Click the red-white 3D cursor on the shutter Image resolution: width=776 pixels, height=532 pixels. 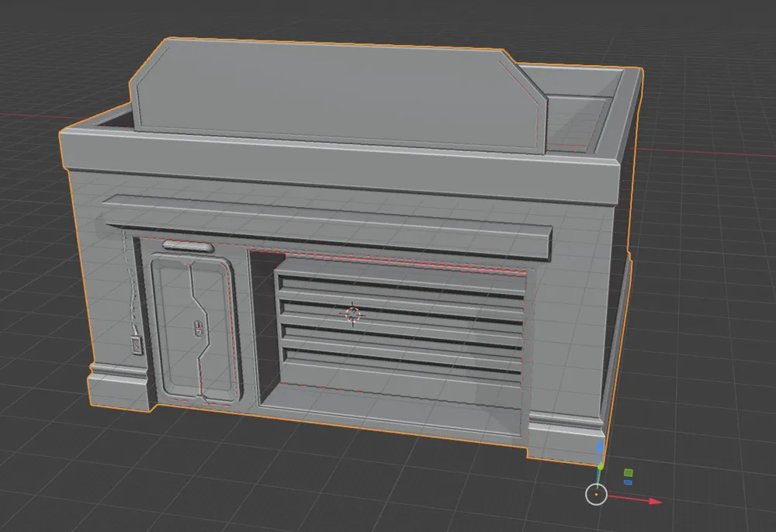tap(352, 314)
